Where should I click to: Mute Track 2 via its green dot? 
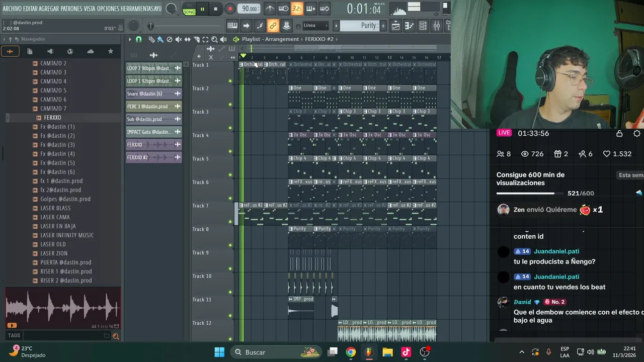[230, 105]
